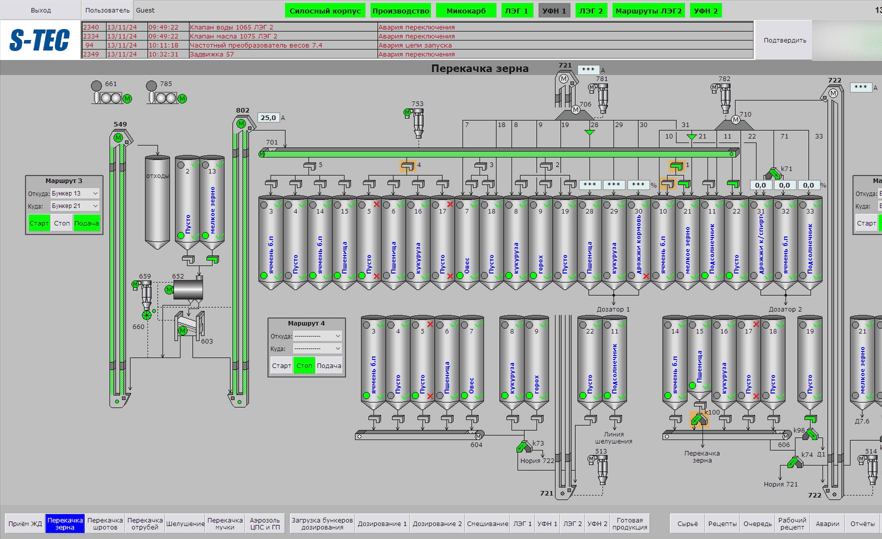Open the Отчёты page
Image resolution: width=882 pixels, height=539 pixels.
click(862, 524)
